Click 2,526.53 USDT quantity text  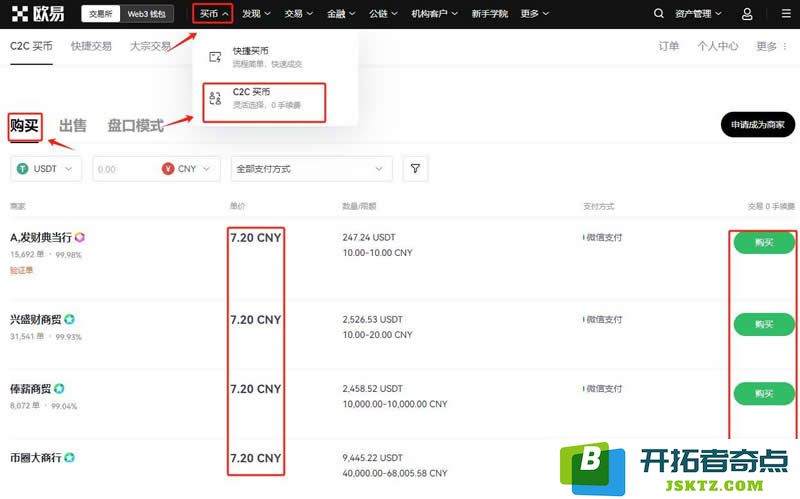click(372, 319)
